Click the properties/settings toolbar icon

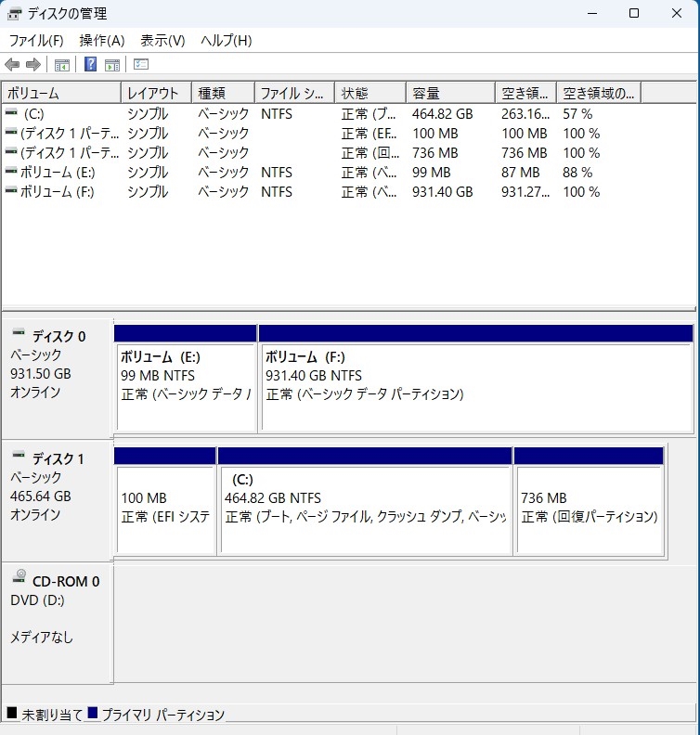click(x=141, y=64)
